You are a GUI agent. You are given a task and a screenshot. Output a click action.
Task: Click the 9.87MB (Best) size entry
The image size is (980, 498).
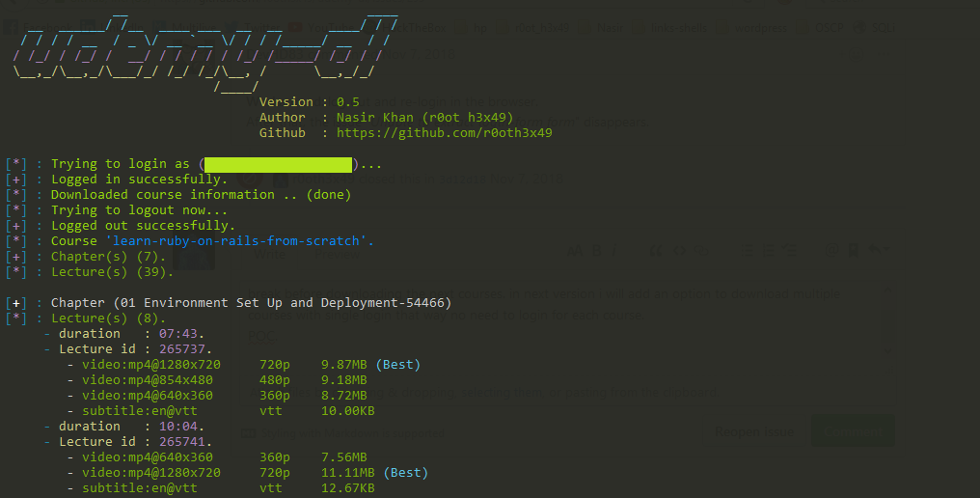370,364
